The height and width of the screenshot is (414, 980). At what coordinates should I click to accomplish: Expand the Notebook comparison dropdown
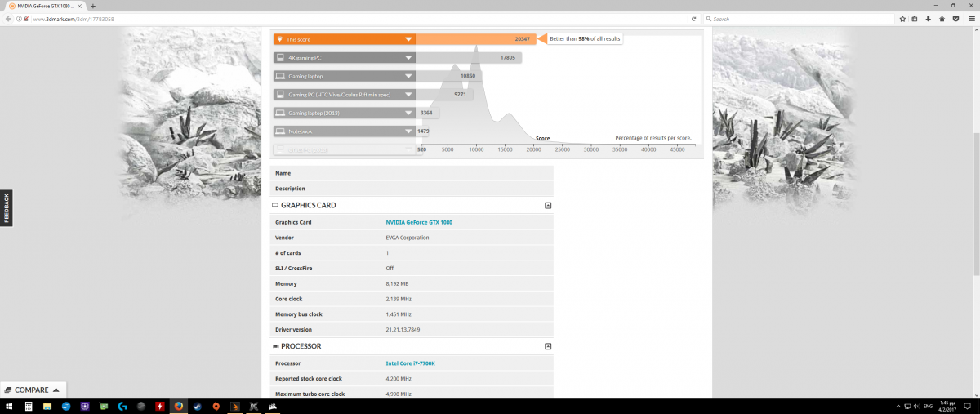click(408, 131)
